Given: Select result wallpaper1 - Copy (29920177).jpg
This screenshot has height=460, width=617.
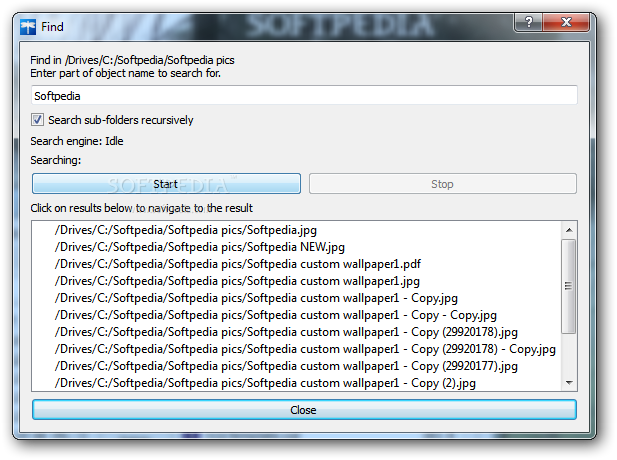Looking at the screenshot, I should (286, 366).
